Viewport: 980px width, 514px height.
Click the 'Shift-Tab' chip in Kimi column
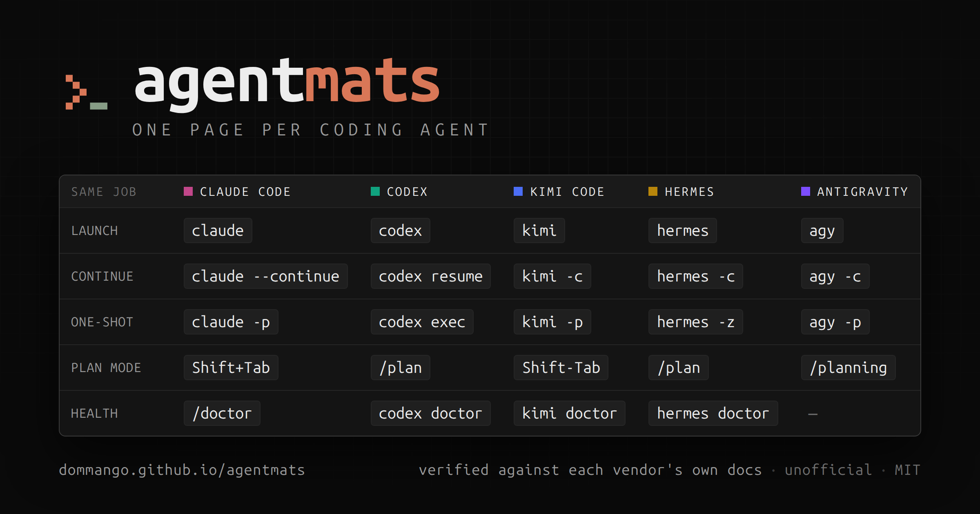point(561,368)
